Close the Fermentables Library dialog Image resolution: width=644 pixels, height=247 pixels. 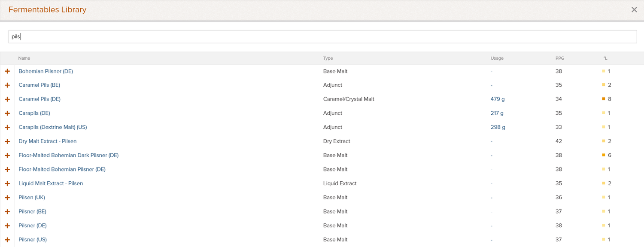[x=634, y=9]
